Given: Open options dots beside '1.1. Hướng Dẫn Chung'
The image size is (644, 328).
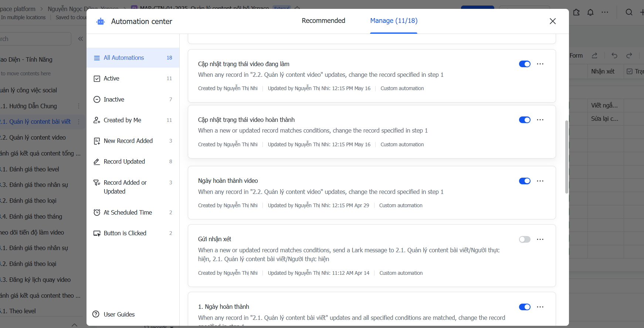Looking at the screenshot, I should [x=79, y=106].
